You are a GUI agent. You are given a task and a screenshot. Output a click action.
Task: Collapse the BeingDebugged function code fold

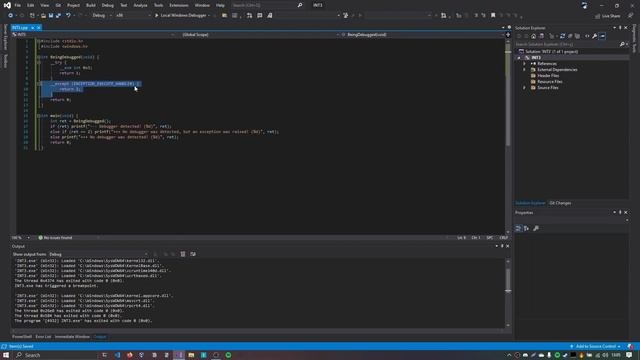pyautogui.click(x=38, y=57)
